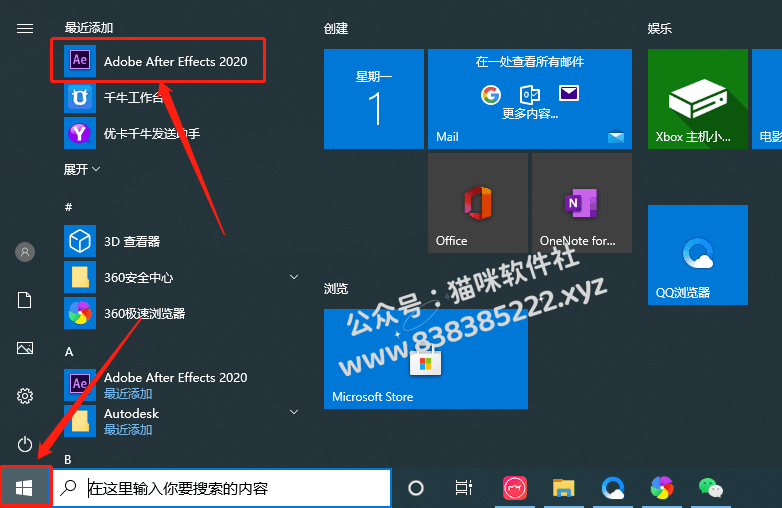Open the Calendar tile showing 星期一
This screenshot has width=782, height=508.
pyautogui.click(x=374, y=99)
